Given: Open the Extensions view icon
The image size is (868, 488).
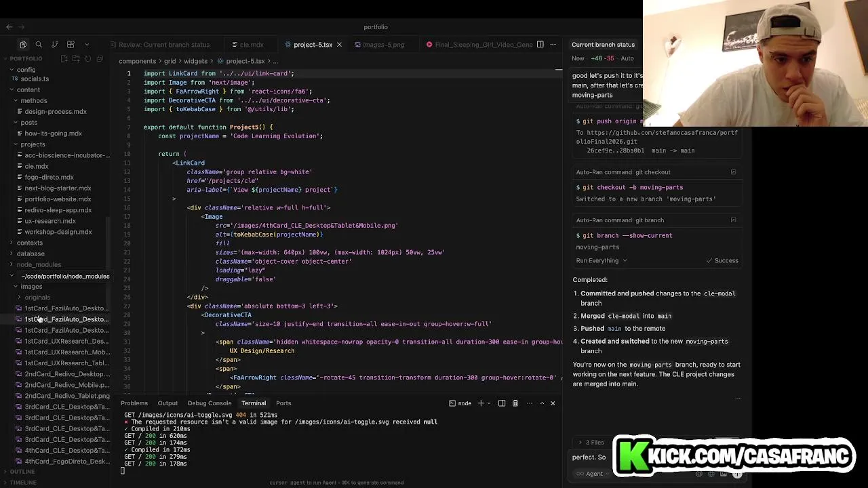Looking at the screenshot, I should coord(71,45).
